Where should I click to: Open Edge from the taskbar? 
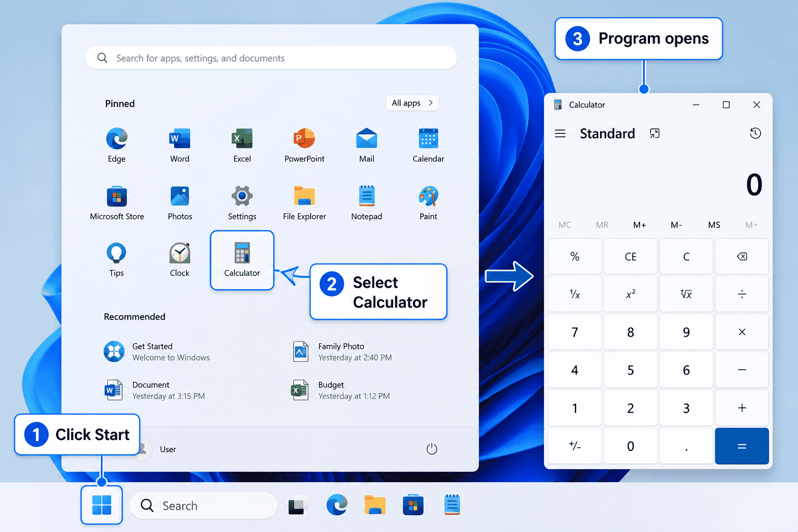pyautogui.click(x=337, y=505)
